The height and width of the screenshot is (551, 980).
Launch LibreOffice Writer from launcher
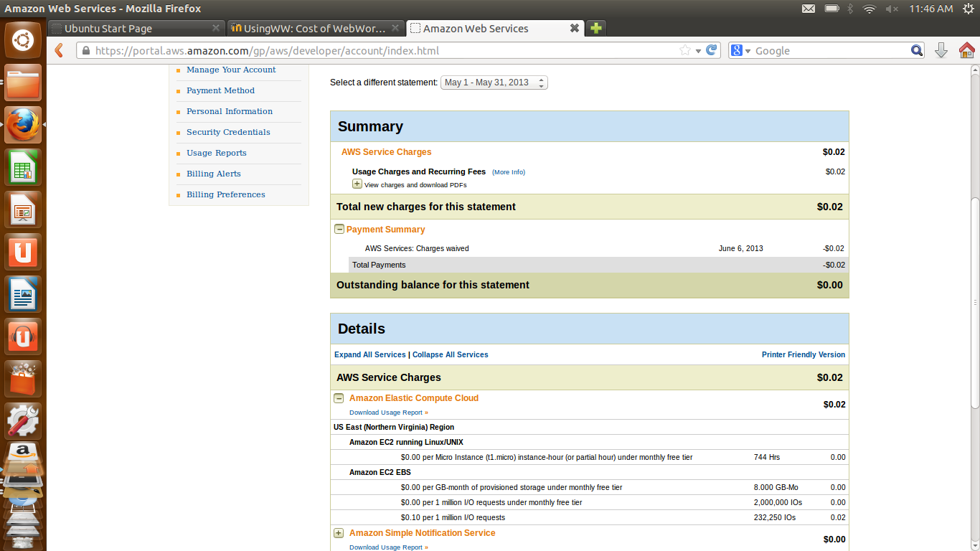(x=23, y=294)
